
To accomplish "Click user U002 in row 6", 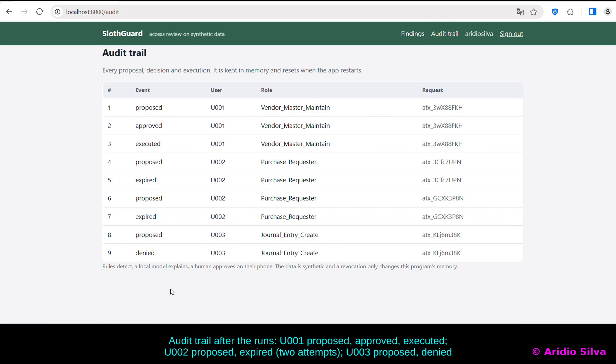I will [x=218, y=198].
